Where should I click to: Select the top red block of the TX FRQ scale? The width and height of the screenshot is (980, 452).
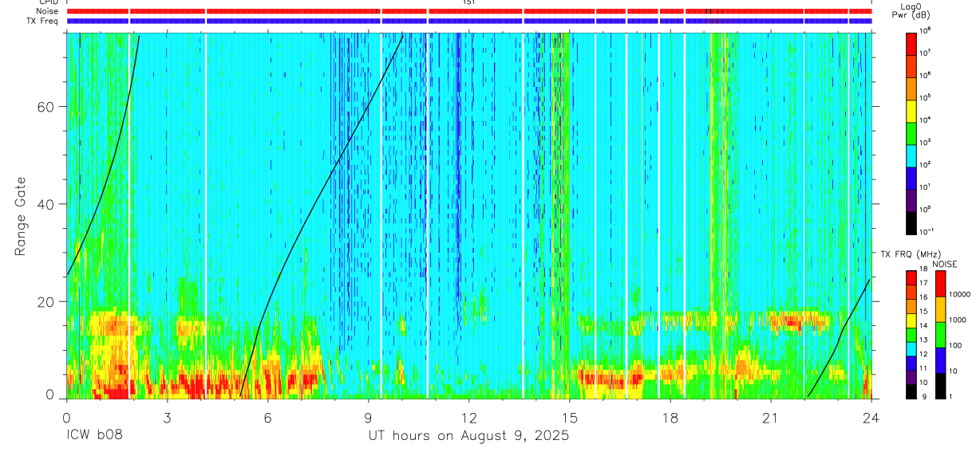coord(911,277)
